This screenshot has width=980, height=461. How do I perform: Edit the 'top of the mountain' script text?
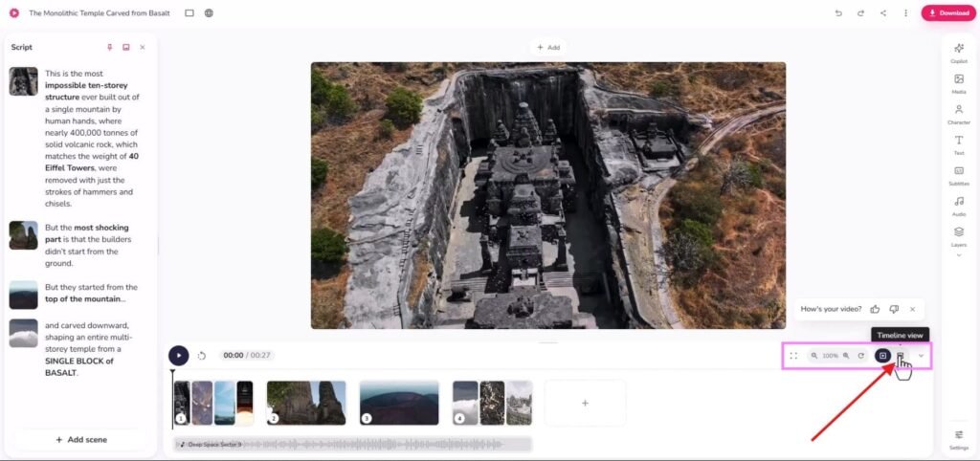tap(91, 293)
